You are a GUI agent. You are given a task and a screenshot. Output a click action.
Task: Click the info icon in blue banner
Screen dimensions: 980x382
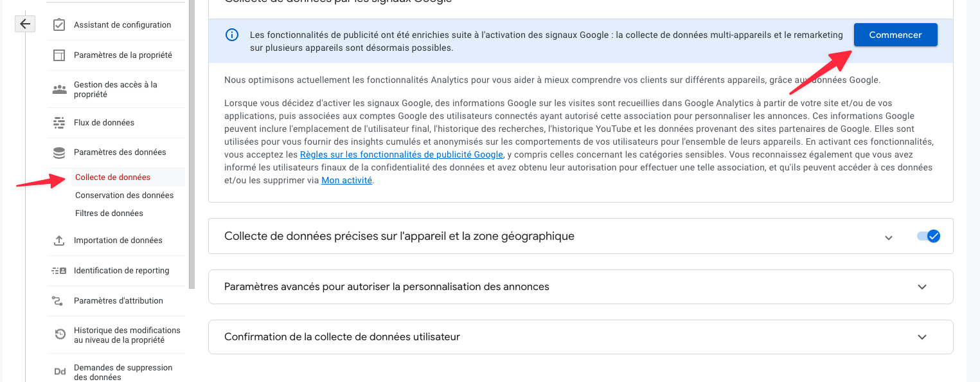pos(232,35)
